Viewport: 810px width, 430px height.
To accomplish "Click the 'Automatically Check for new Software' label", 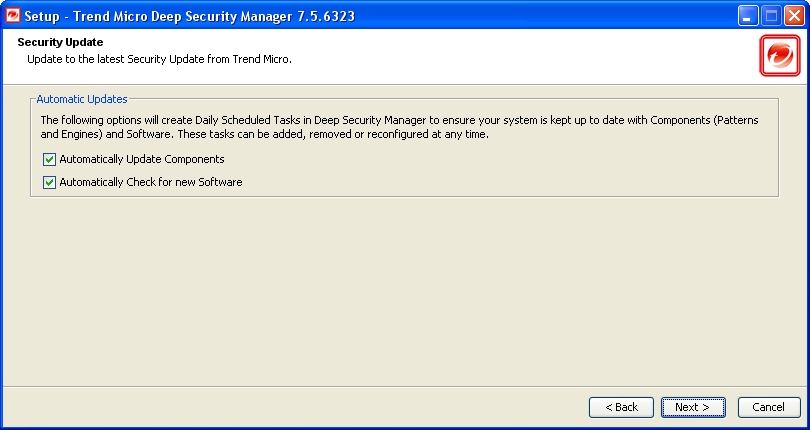I will tap(150, 182).
